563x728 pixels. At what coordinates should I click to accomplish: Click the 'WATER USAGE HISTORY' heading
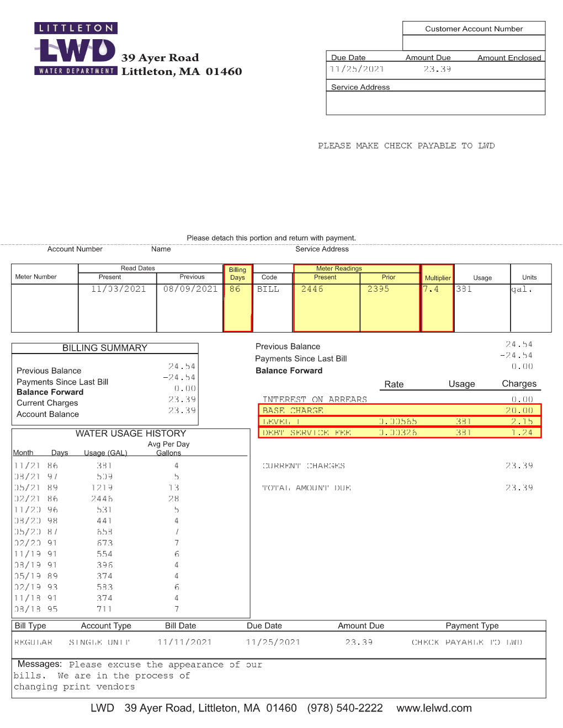tap(131, 433)
